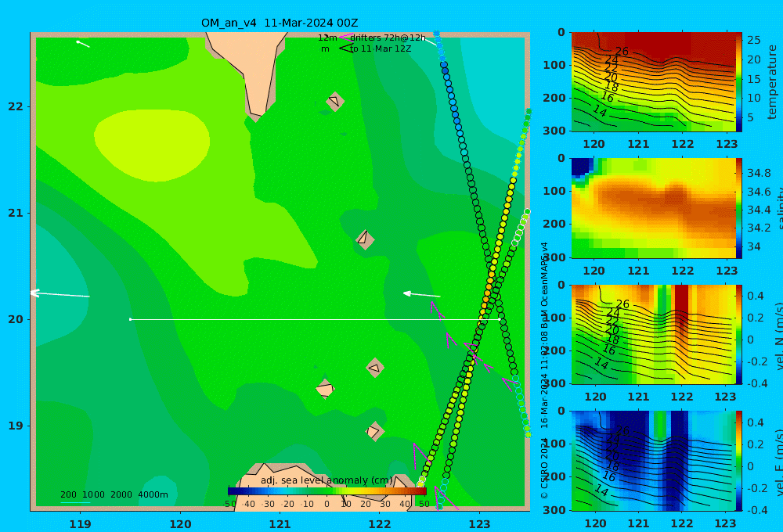Click the 14 contour label in the vel. E panel
This screenshot has width=783, height=532.
coord(601,491)
